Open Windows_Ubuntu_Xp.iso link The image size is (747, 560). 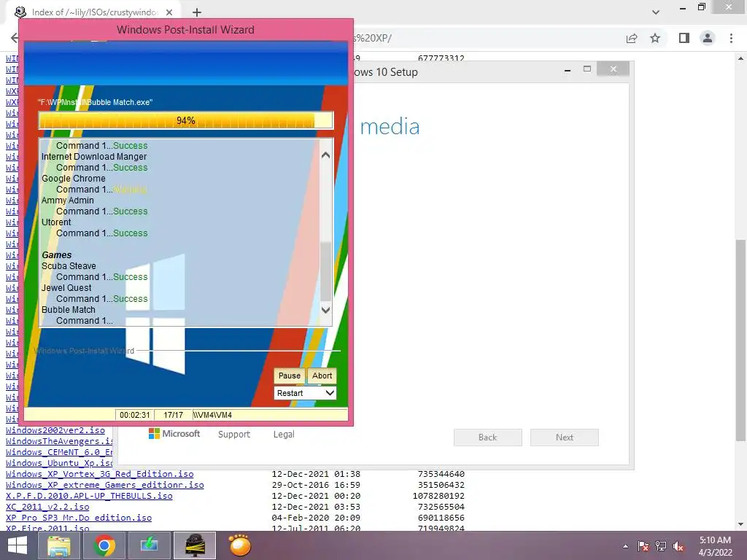59,463
